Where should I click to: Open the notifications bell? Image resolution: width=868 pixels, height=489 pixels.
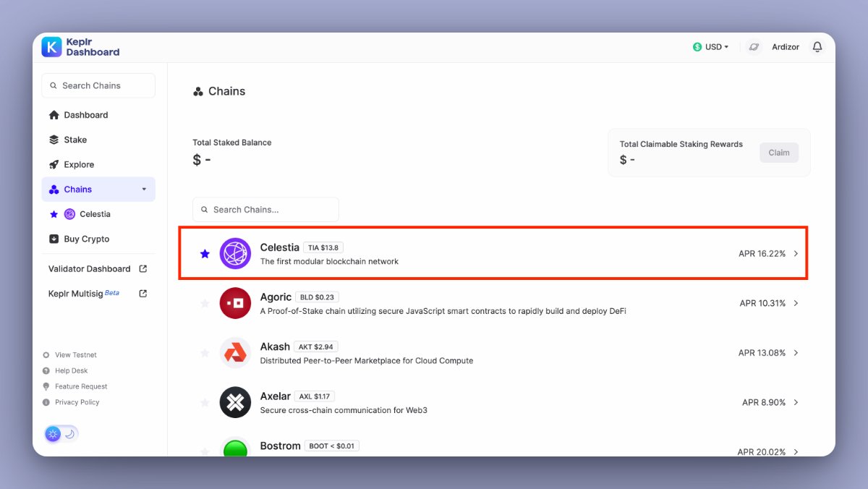pyautogui.click(x=817, y=47)
